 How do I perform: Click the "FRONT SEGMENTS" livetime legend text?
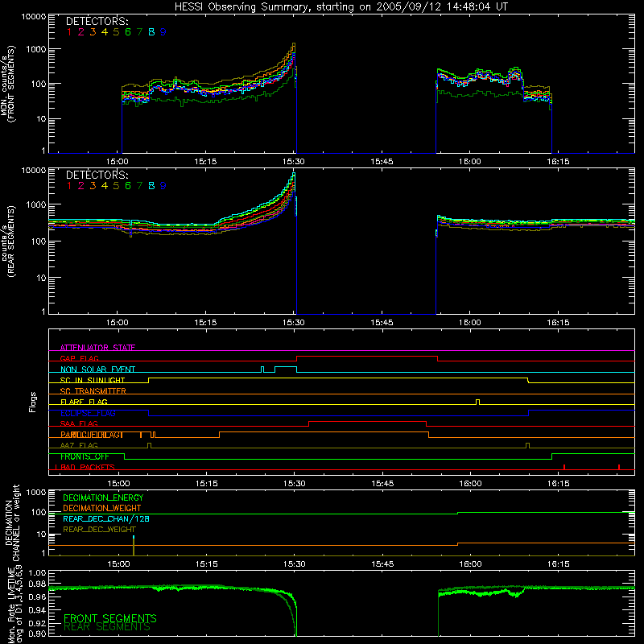[x=110, y=618]
